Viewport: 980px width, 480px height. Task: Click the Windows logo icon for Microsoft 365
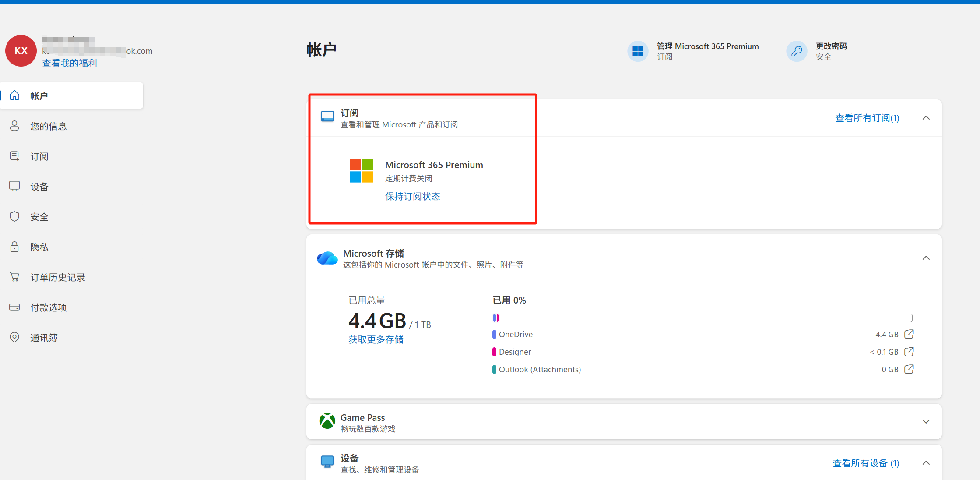pyautogui.click(x=638, y=51)
